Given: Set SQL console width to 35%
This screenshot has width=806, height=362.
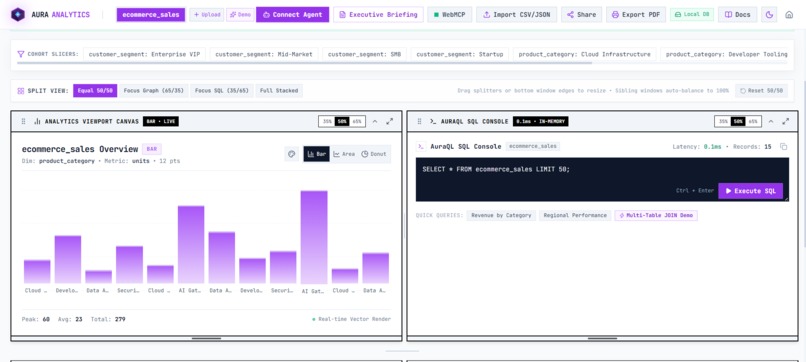Looking at the screenshot, I should (722, 121).
